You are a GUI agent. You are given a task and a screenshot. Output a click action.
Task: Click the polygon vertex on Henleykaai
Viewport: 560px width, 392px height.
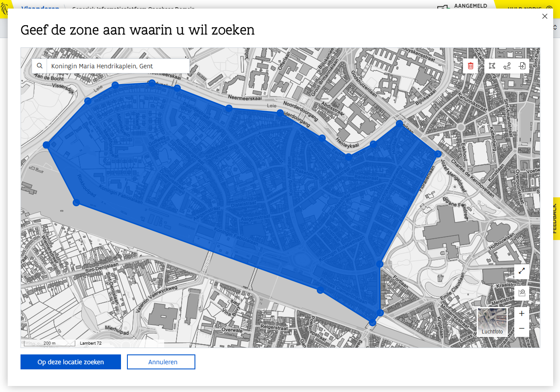pyautogui.click(x=348, y=157)
